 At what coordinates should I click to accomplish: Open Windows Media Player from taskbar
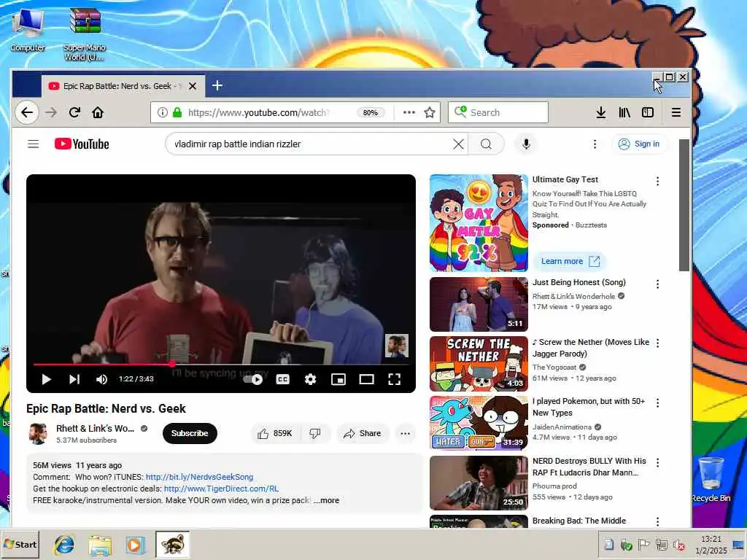click(135, 545)
